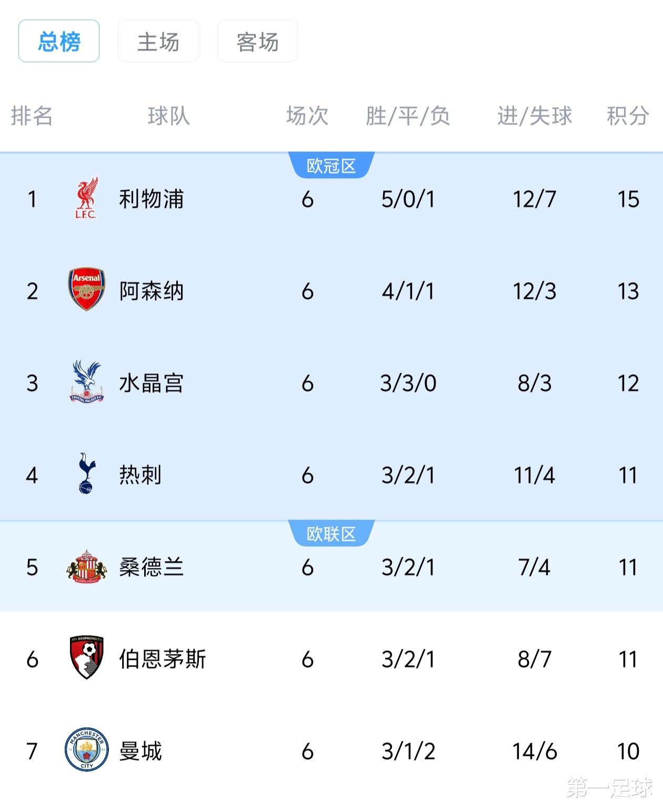Screen dimensions: 663x812
Task: Open the 客场 away tab
Action: (x=258, y=42)
